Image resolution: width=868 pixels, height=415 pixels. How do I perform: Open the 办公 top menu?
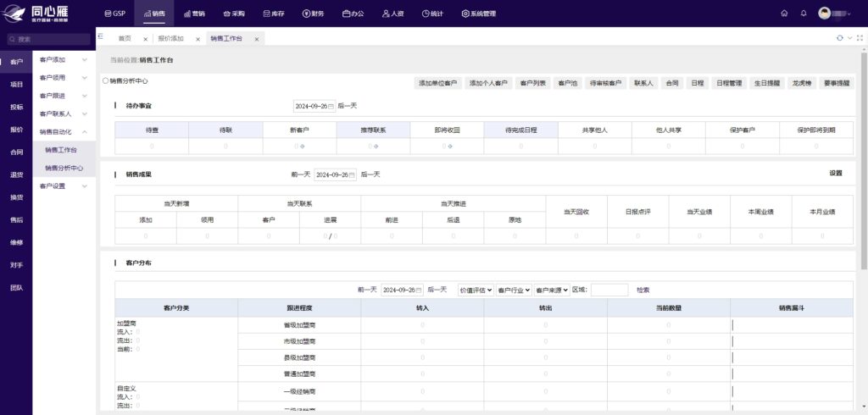pos(353,14)
